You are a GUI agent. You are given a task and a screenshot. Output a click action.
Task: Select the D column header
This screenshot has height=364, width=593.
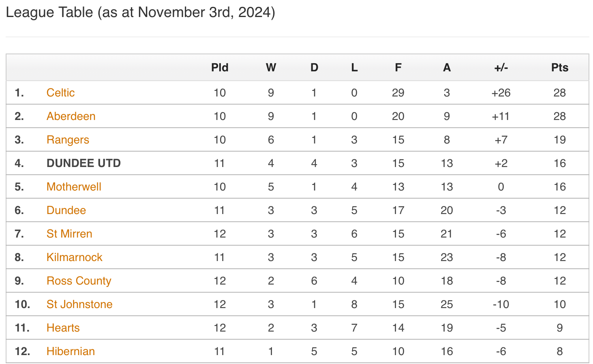tap(314, 68)
